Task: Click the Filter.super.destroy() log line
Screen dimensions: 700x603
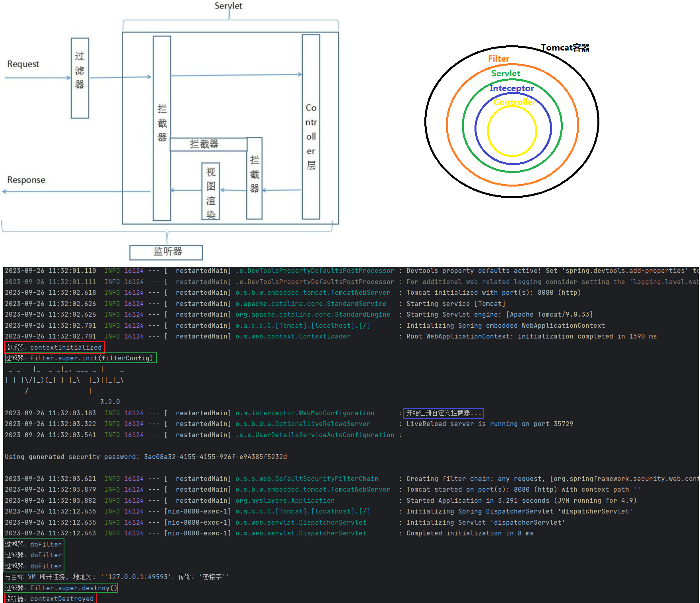Action: pos(61,588)
